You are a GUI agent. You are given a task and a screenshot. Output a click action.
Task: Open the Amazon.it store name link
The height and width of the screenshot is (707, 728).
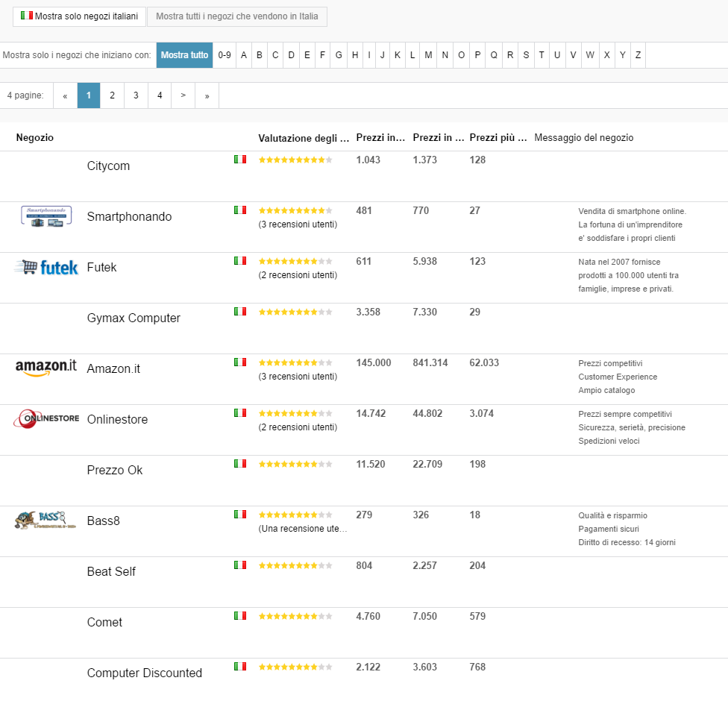(x=113, y=368)
